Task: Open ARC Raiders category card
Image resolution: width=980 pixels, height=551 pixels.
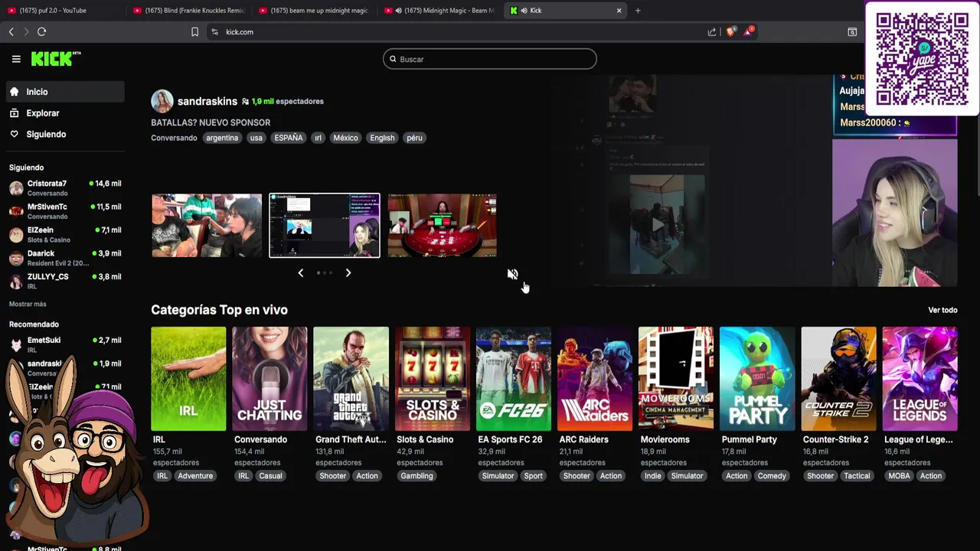Action: 595,379
